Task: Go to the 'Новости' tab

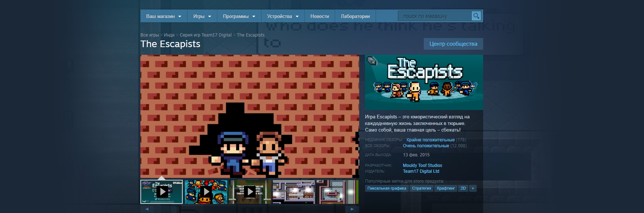Action: tap(319, 16)
